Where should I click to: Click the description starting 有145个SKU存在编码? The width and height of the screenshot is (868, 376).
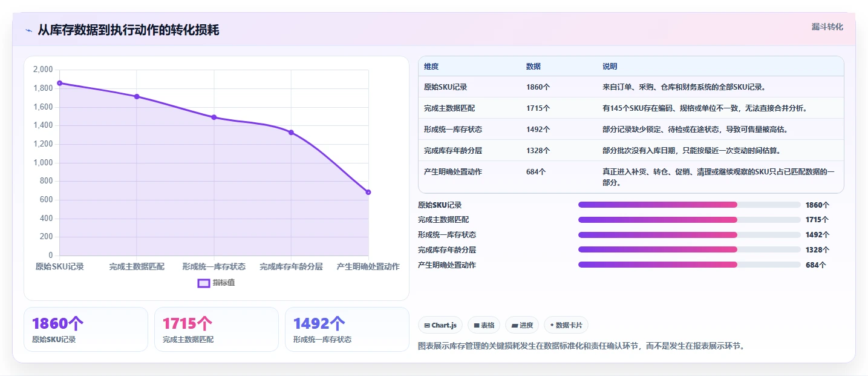coord(705,108)
